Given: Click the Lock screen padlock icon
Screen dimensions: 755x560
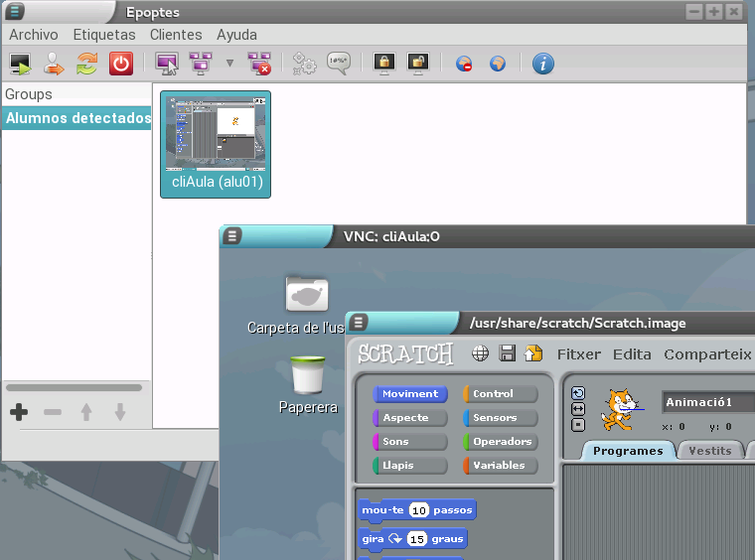Looking at the screenshot, I should [x=384, y=64].
